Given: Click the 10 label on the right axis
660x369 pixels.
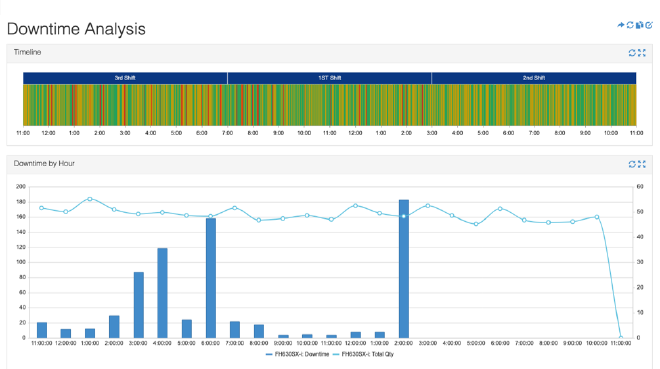Looking at the screenshot, I should coord(640,312).
